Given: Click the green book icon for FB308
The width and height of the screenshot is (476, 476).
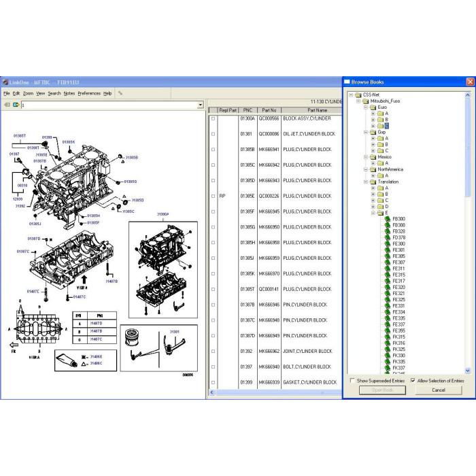Looking at the screenshot, I should 388,225.
